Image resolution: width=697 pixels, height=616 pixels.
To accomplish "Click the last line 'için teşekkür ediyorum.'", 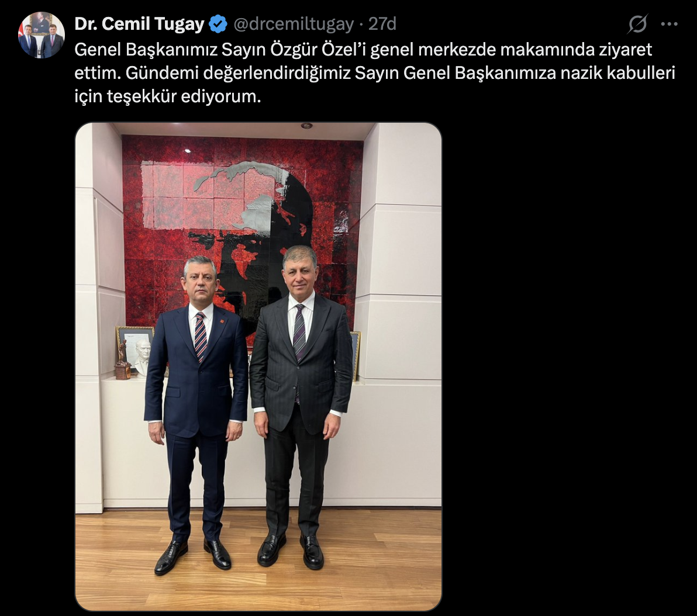I will pos(168,96).
